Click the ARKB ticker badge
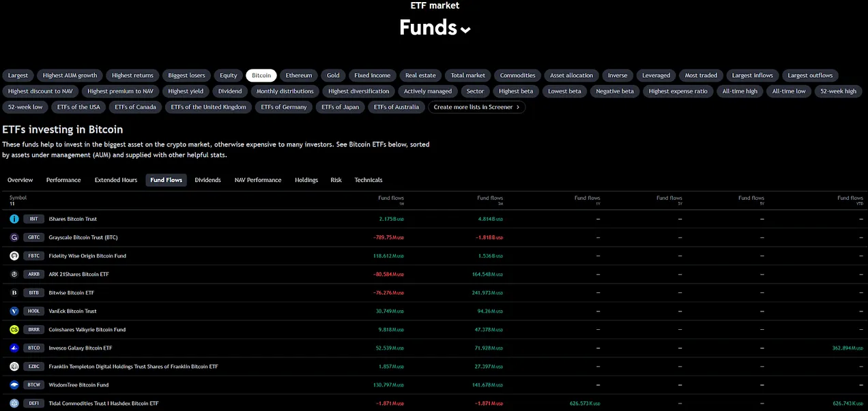The width and height of the screenshot is (868, 411). pyautogui.click(x=33, y=274)
